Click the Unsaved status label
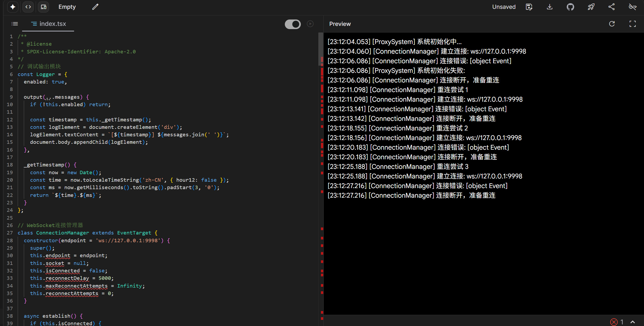Image resolution: width=644 pixels, height=326 pixels. pyautogui.click(x=504, y=7)
